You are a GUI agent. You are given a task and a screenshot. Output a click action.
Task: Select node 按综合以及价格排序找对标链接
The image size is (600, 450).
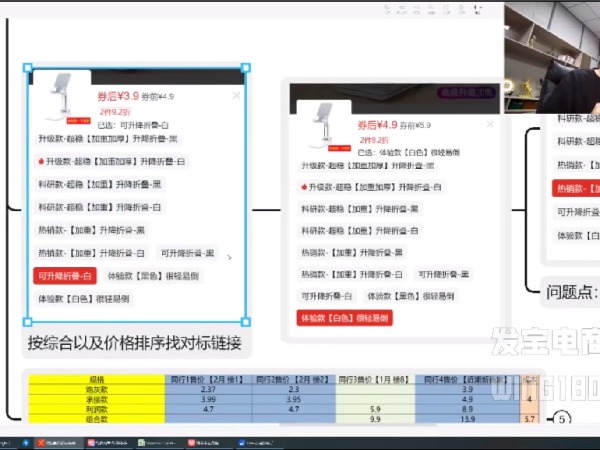point(135,342)
